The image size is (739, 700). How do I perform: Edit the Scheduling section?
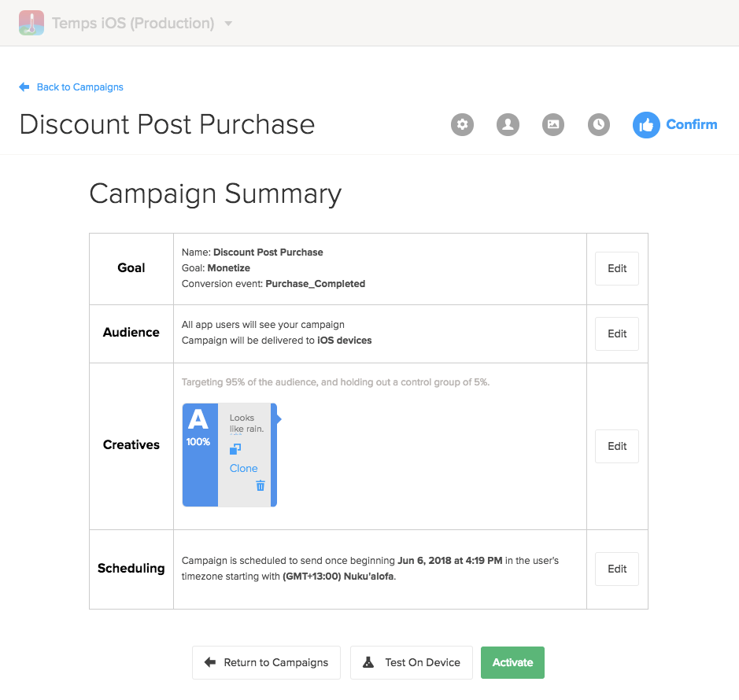coord(617,569)
